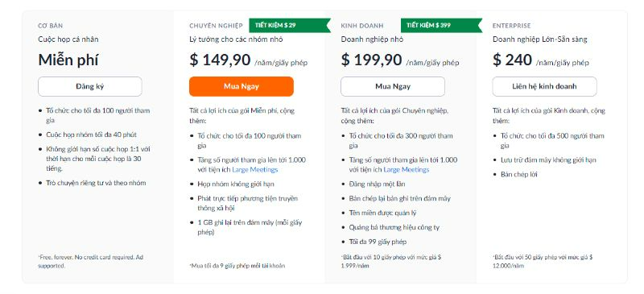644x294 pixels.
Task: Click the $ 149,90 price text
Action: point(220,60)
